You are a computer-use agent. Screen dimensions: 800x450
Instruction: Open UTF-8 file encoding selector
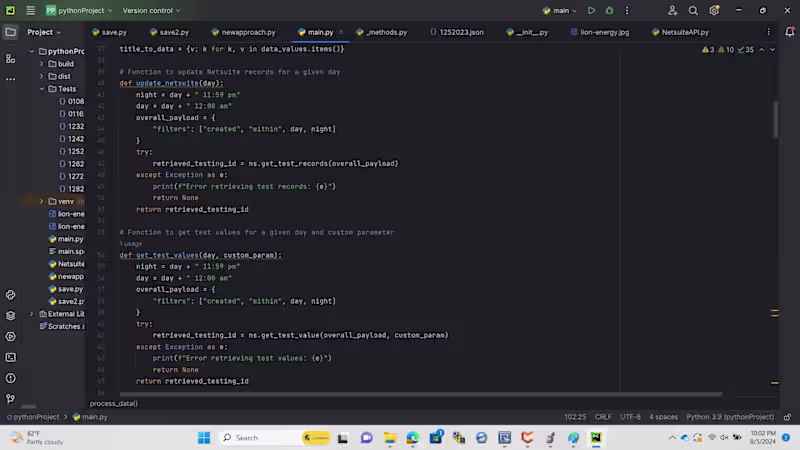[x=630, y=417]
